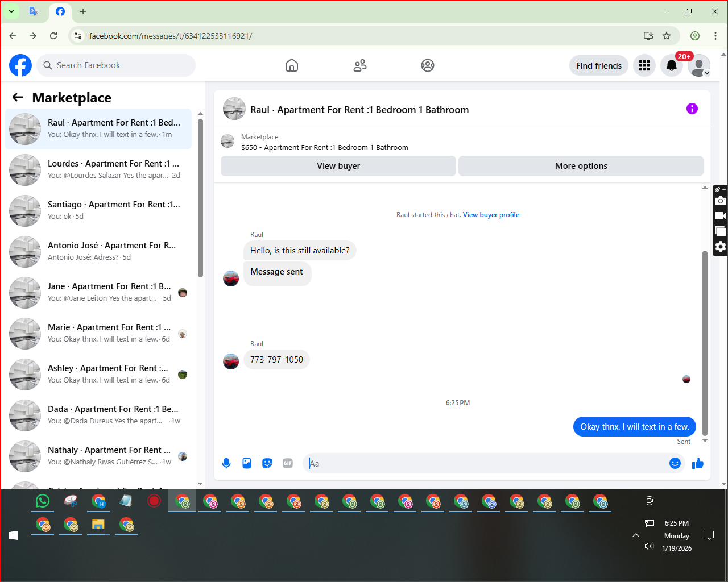Go back with browser back arrow

[x=13, y=36]
